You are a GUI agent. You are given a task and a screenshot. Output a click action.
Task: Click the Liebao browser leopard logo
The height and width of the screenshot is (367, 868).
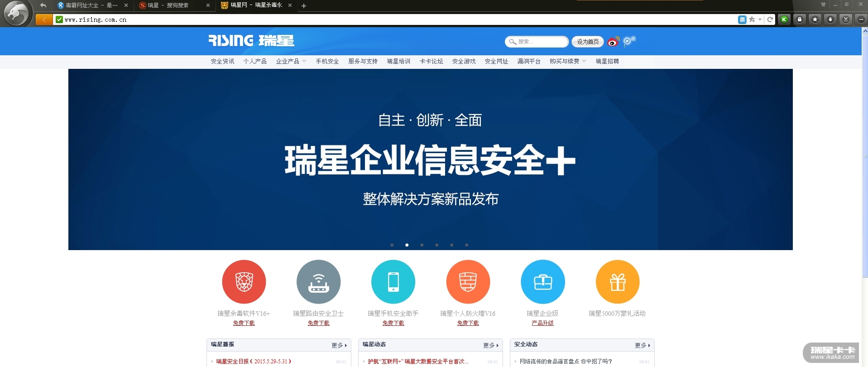16,13
